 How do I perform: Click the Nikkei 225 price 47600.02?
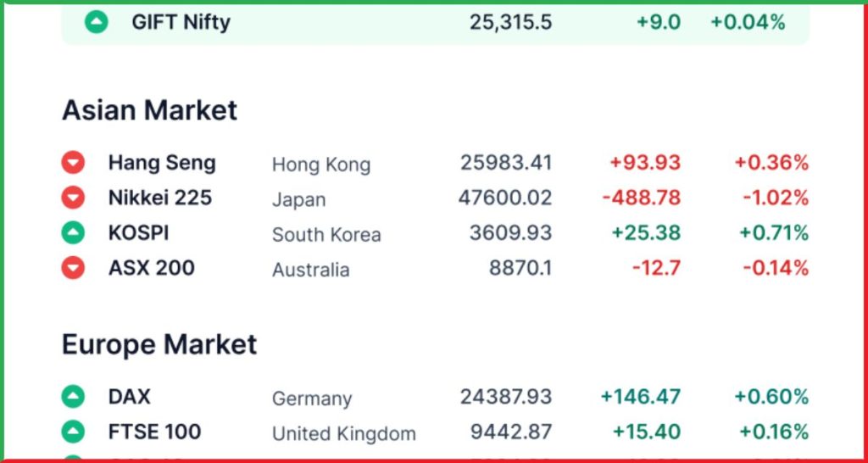tap(505, 198)
